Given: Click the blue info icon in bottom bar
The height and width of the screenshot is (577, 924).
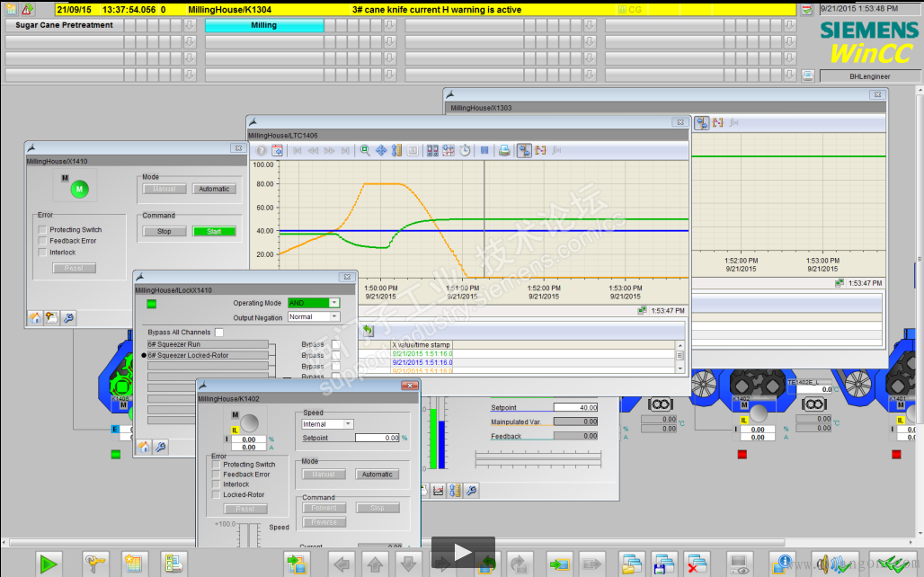Looking at the screenshot, I should coord(783,564).
